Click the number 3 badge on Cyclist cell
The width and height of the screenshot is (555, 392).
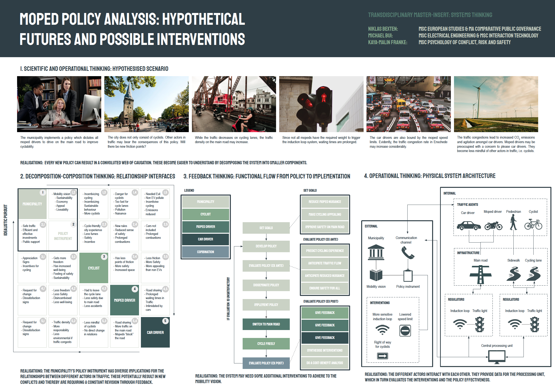[x=104, y=256]
